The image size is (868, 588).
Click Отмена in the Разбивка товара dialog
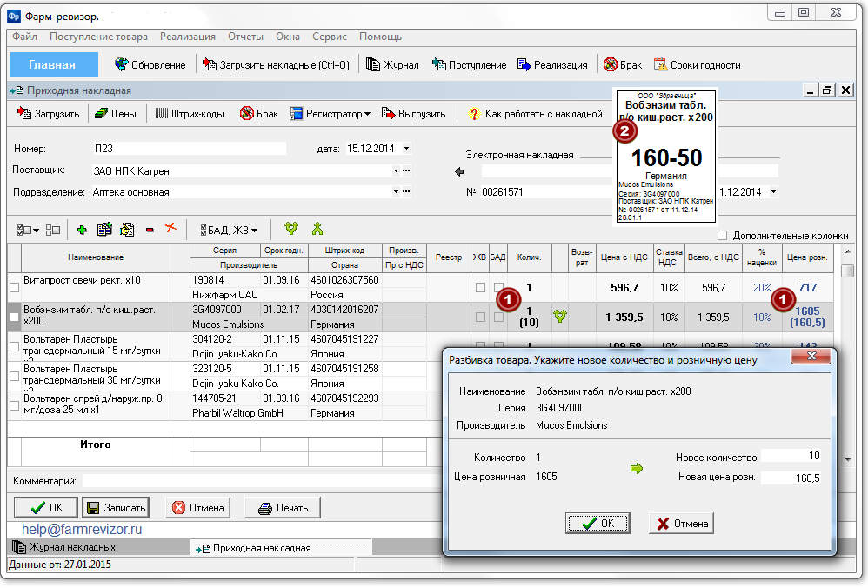pyautogui.click(x=682, y=524)
